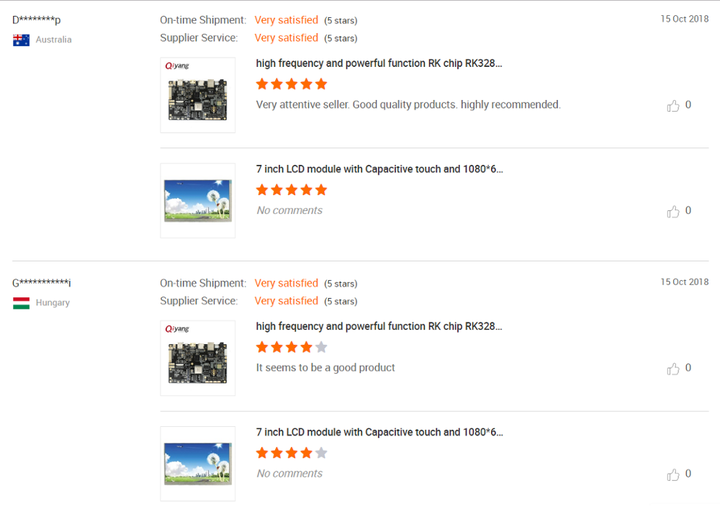This screenshot has height=509, width=720.
Task: Click the five-star rating under Australia's RK chip review
Action: click(x=292, y=84)
